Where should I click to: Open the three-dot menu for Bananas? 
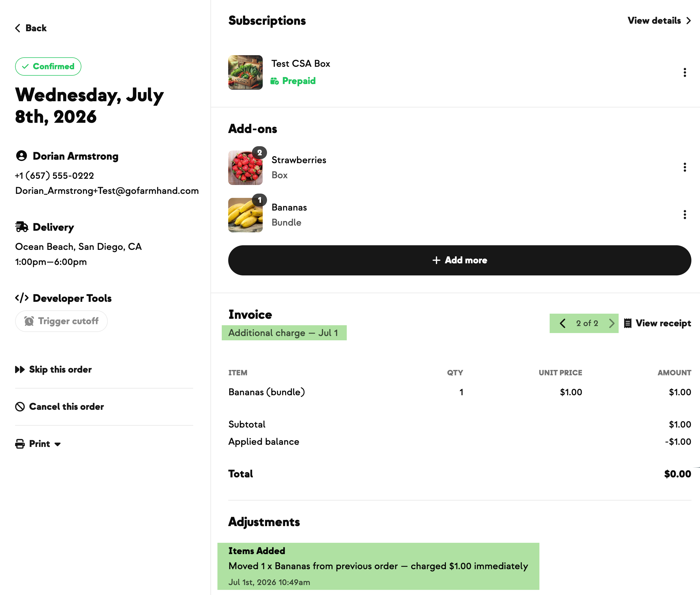685,215
